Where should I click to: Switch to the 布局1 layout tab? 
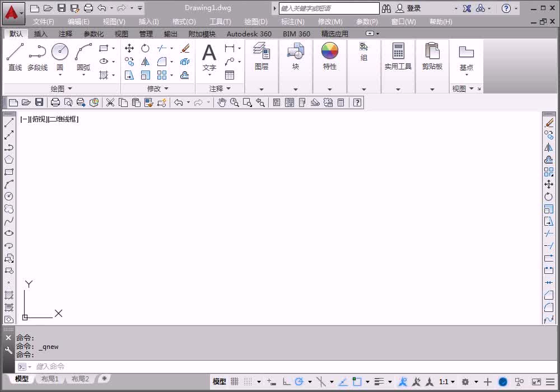[x=50, y=379]
